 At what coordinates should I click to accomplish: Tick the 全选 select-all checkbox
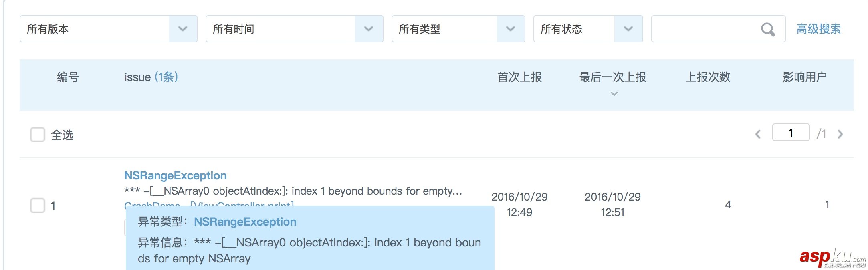(x=38, y=135)
